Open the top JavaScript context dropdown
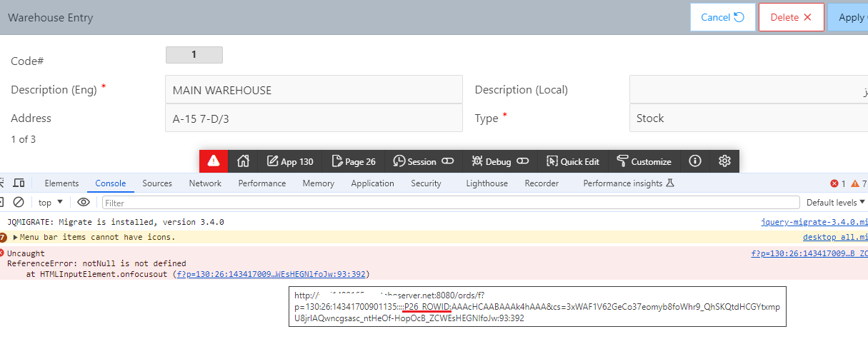This screenshot has width=868, height=344. point(51,203)
